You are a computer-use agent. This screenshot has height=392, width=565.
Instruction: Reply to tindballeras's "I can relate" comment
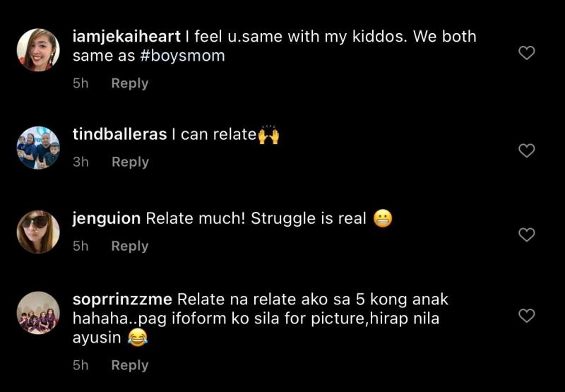pos(130,162)
